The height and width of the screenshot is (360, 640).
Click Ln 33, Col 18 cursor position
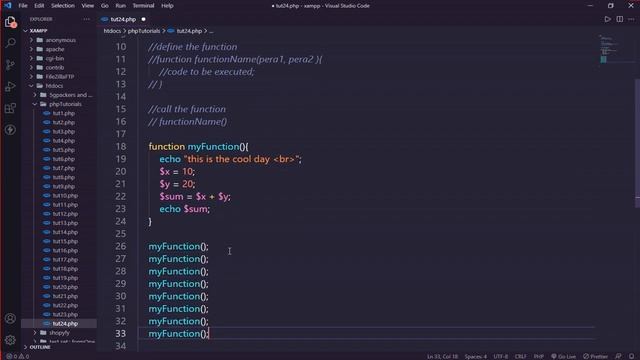(x=442, y=356)
